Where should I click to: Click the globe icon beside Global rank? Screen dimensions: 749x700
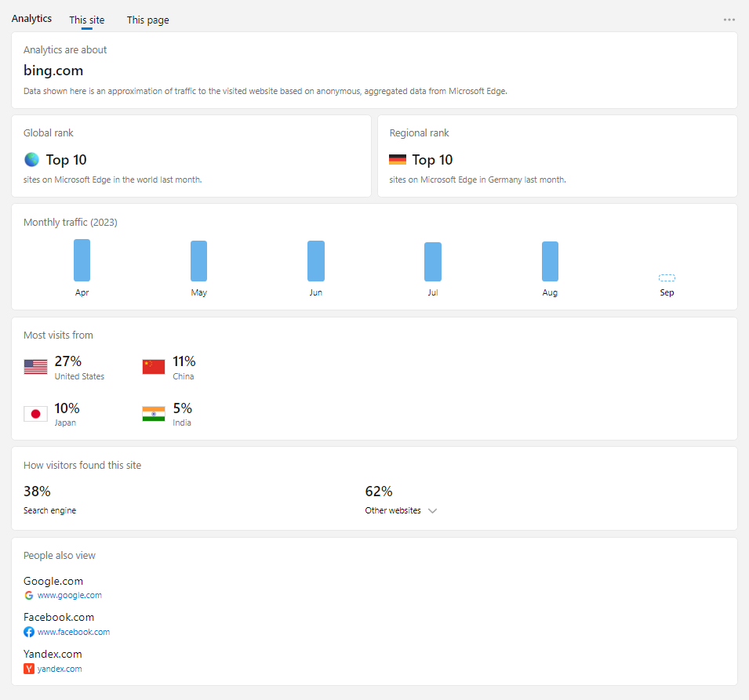point(31,160)
